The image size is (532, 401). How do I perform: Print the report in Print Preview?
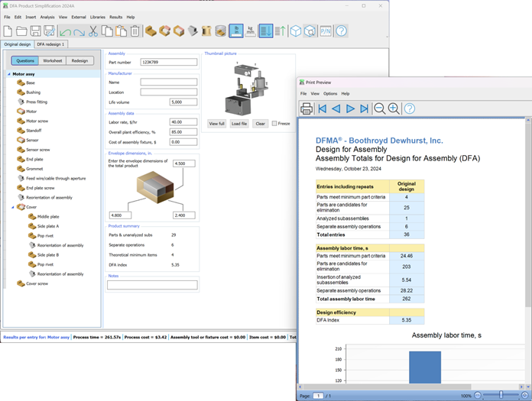[307, 108]
